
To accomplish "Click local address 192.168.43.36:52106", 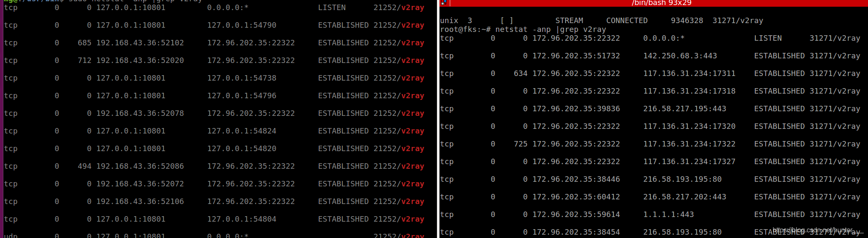I will [140, 201].
